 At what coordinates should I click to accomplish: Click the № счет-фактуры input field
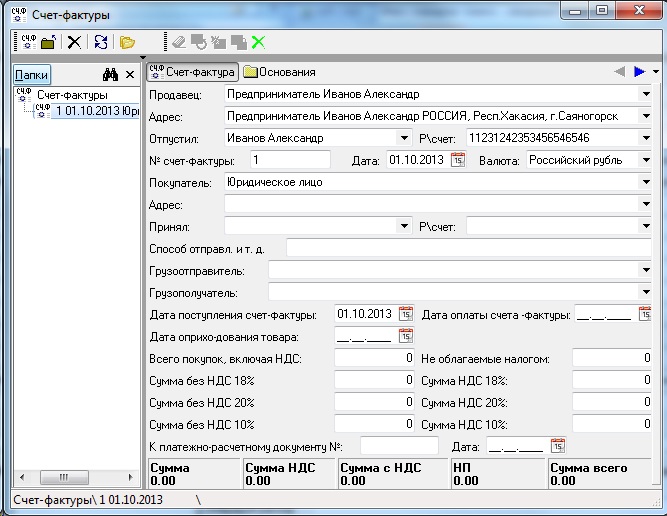[290, 160]
